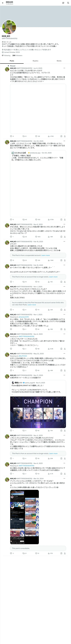Image resolution: width=71 pixels, height=644 pixels.
Task: Bookmark the Nov 11, 2025 CHAMPION post
Action: 61,431
